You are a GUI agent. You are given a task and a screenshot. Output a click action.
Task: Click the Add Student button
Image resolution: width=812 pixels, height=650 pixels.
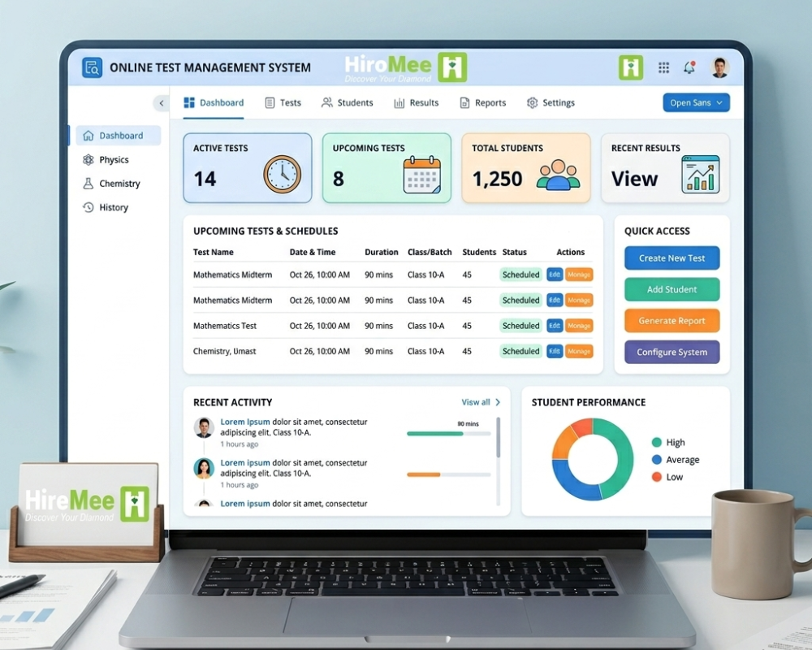coord(672,289)
